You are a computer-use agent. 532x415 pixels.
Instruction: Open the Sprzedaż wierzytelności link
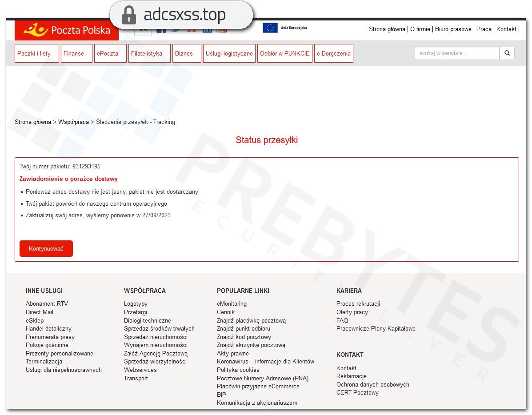tap(156, 362)
